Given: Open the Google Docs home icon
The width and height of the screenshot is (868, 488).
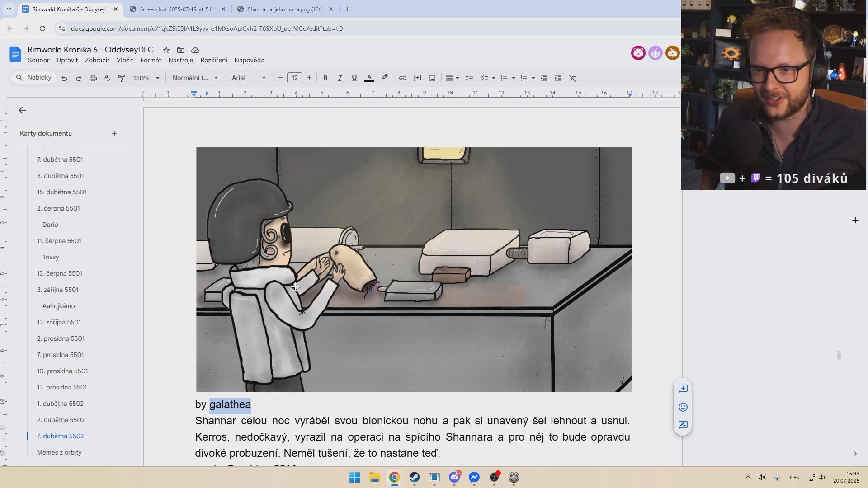Looking at the screenshot, I should (15, 55).
